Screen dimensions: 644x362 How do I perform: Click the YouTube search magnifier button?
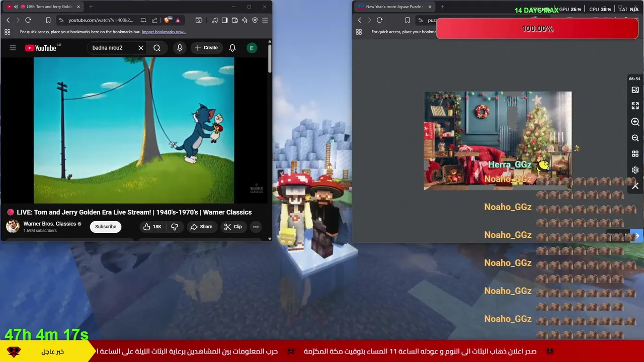coord(157,48)
